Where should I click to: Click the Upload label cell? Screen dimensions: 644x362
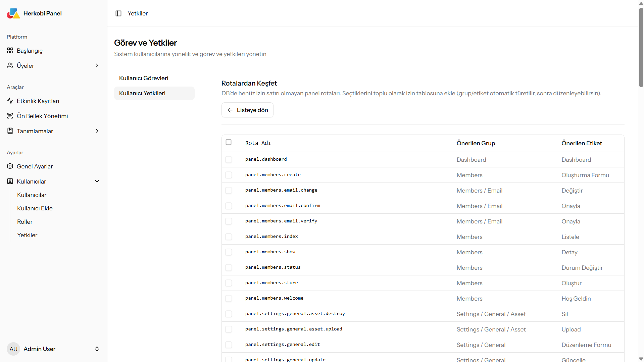[x=571, y=329]
